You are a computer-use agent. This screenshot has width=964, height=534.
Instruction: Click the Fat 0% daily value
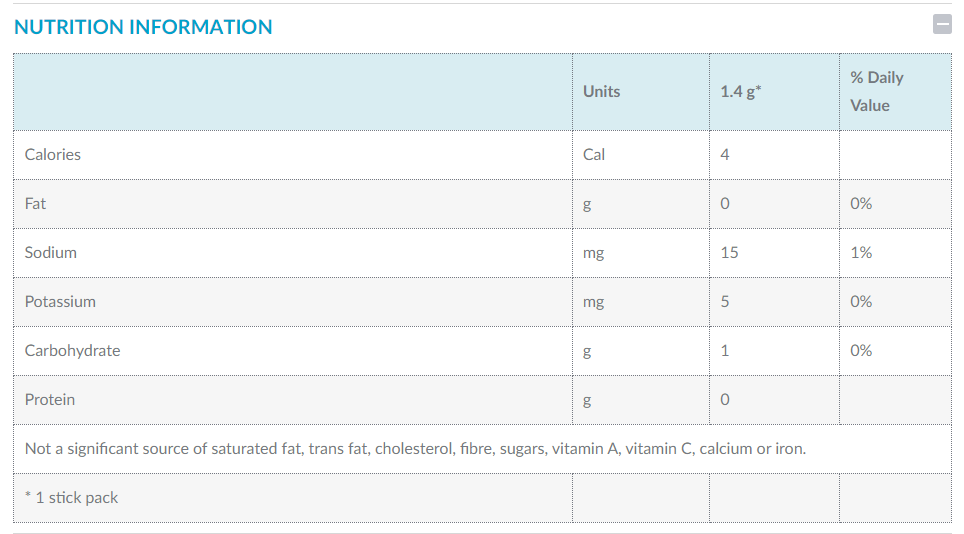point(861,203)
